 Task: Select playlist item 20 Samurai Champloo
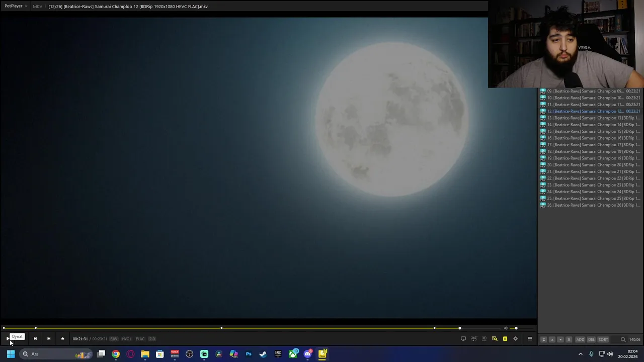pos(590,165)
